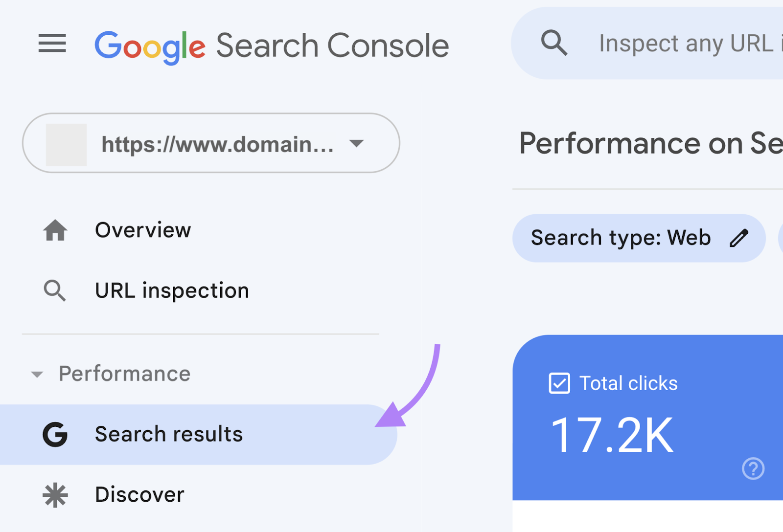Open the hamburger navigation menu
783x532 pixels.
[x=51, y=44]
